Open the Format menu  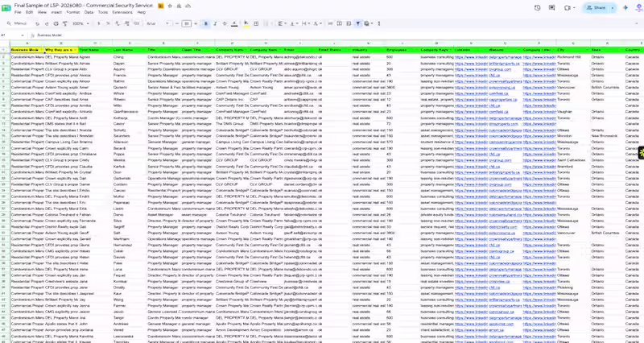coord(73,12)
